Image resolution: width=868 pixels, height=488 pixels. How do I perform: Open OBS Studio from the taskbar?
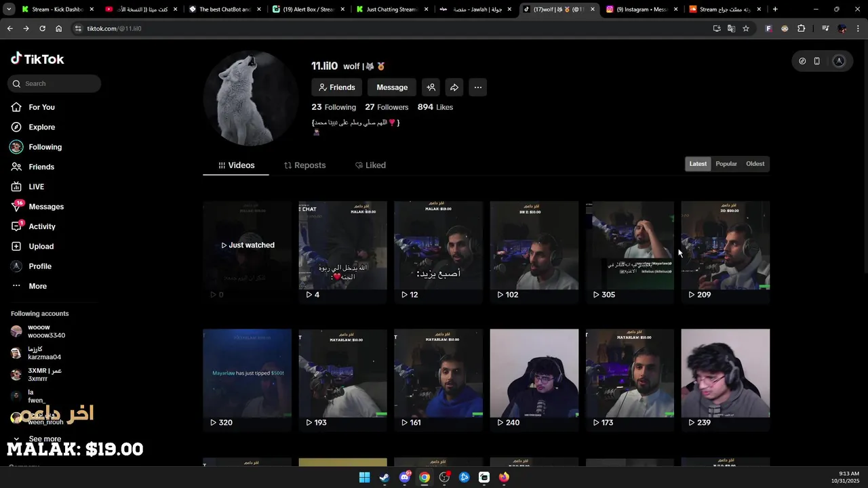pyautogui.click(x=445, y=477)
